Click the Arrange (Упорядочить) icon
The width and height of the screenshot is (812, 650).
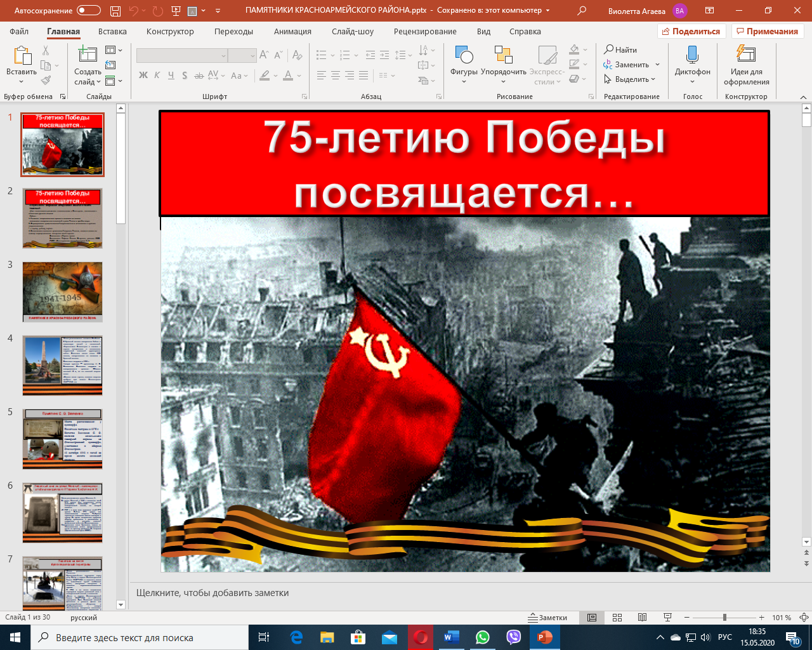[x=503, y=56]
